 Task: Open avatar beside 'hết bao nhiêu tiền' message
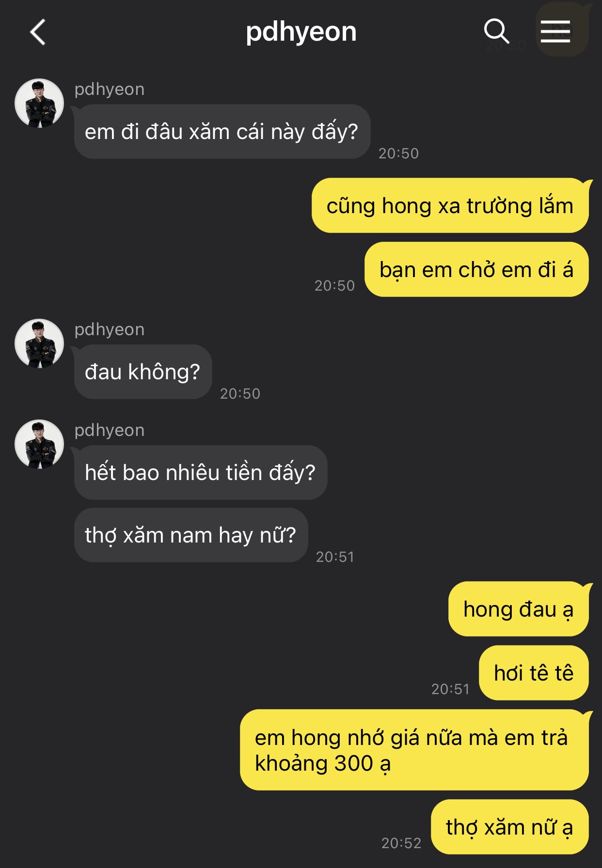click(x=39, y=444)
